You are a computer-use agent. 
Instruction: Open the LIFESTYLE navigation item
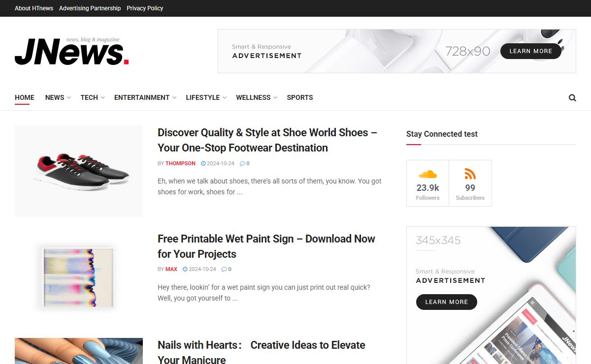coord(203,97)
